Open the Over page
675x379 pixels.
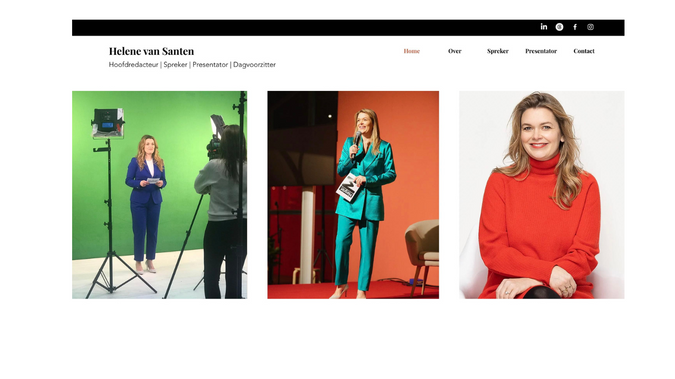pyautogui.click(x=455, y=51)
